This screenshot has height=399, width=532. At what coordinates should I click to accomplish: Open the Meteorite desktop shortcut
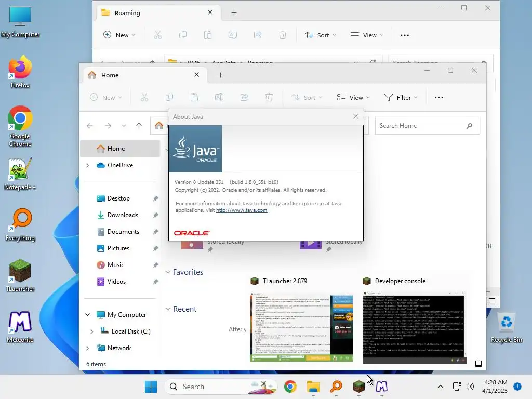[x=20, y=326]
